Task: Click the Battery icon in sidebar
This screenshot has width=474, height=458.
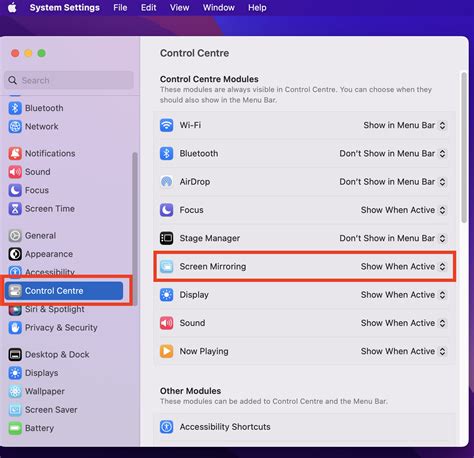Action: point(15,428)
